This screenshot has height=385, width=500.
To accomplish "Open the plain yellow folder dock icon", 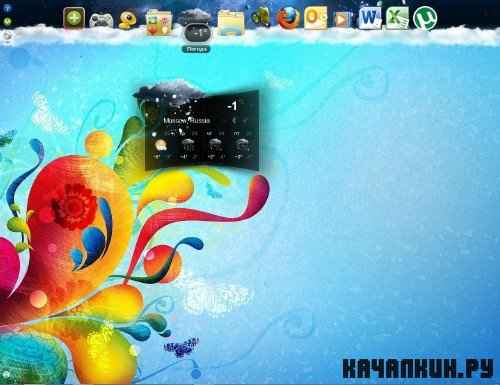I will point(231,23).
